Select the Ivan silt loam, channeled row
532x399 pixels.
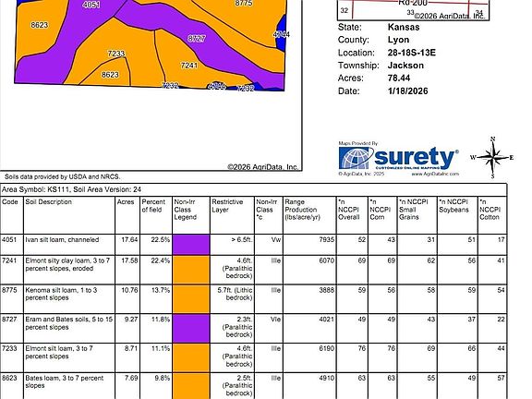(x=254, y=245)
